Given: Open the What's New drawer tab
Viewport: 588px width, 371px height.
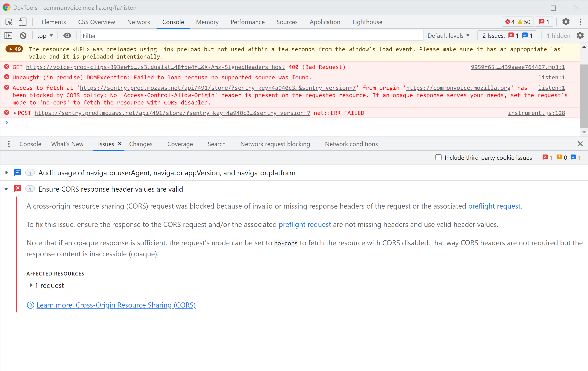Looking at the screenshot, I should point(67,144).
